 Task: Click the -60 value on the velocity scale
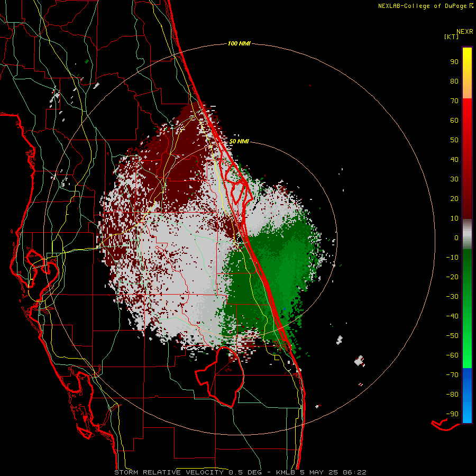point(452,355)
